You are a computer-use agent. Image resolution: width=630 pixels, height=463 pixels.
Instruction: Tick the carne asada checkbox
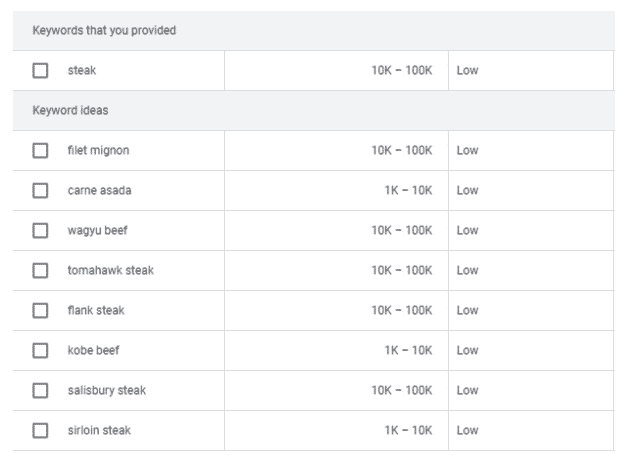(x=40, y=191)
